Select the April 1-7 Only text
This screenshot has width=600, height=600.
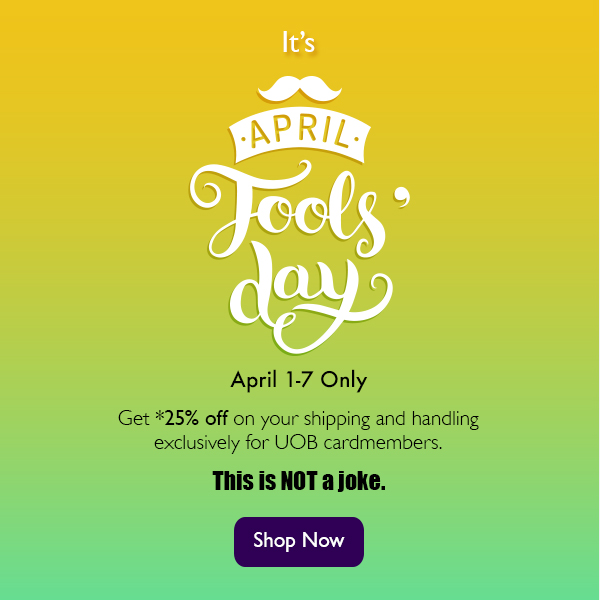point(299,380)
